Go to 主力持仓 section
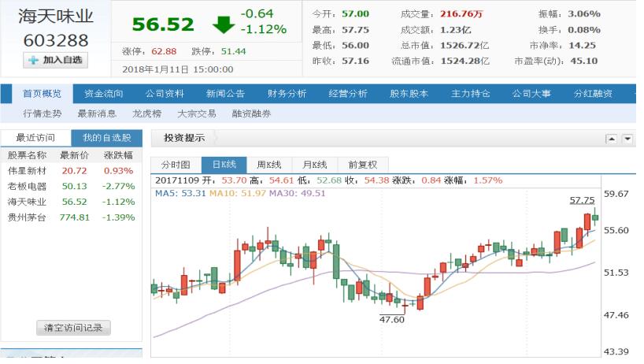644x364 pixels. (x=471, y=94)
